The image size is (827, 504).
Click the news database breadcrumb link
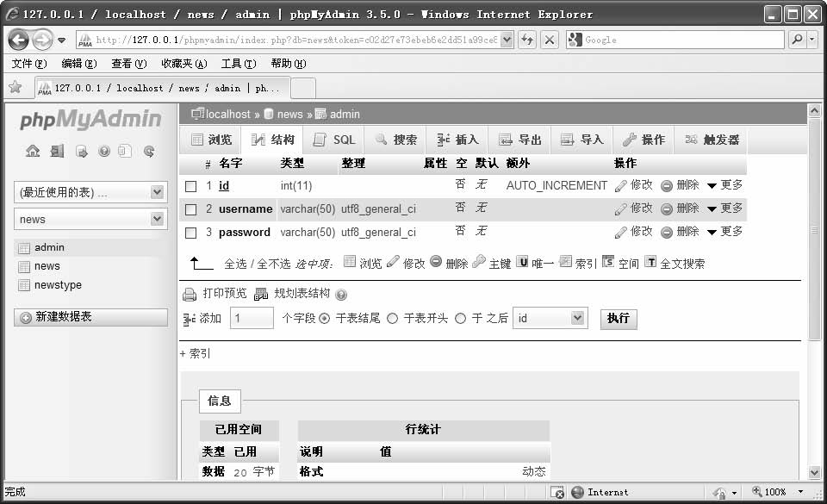290,115
